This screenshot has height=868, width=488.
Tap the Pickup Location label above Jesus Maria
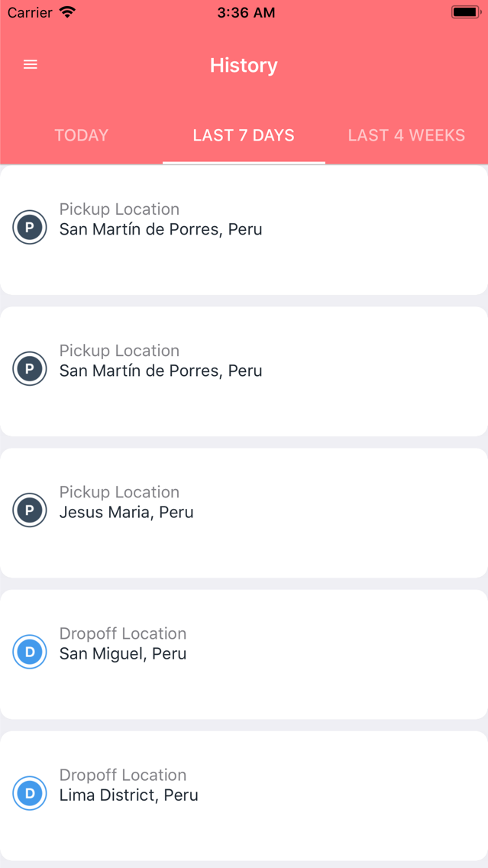pos(119,492)
